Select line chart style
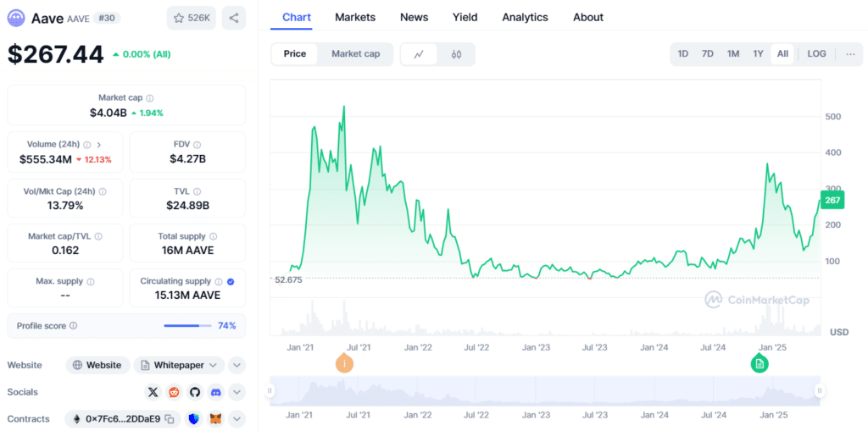 pos(419,54)
